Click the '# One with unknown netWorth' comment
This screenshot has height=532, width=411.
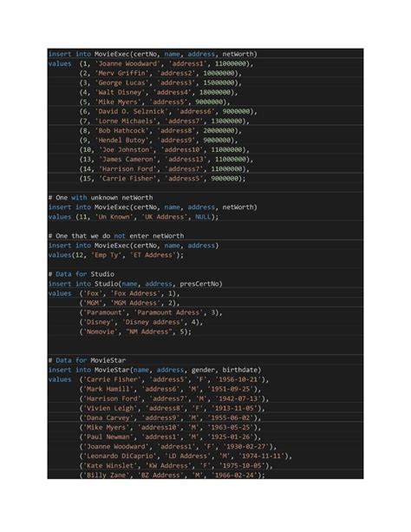click(101, 198)
